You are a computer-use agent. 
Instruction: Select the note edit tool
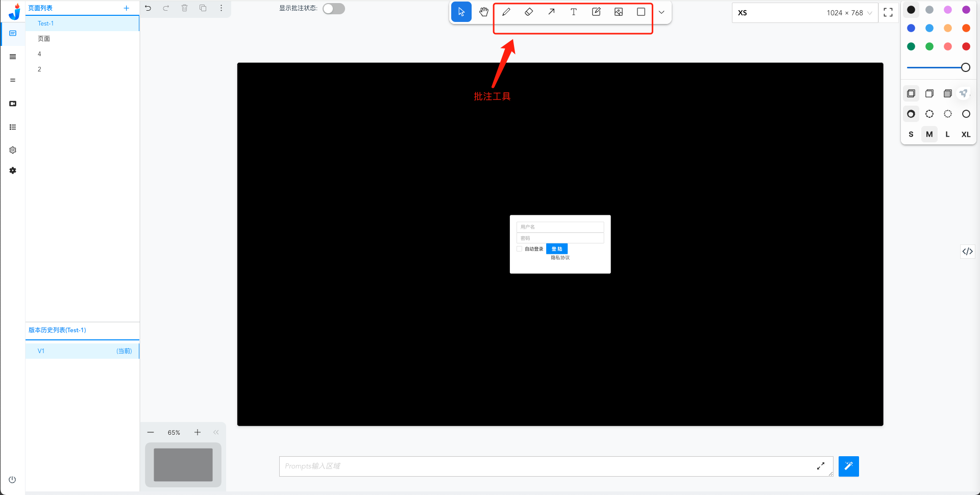pos(596,12)
